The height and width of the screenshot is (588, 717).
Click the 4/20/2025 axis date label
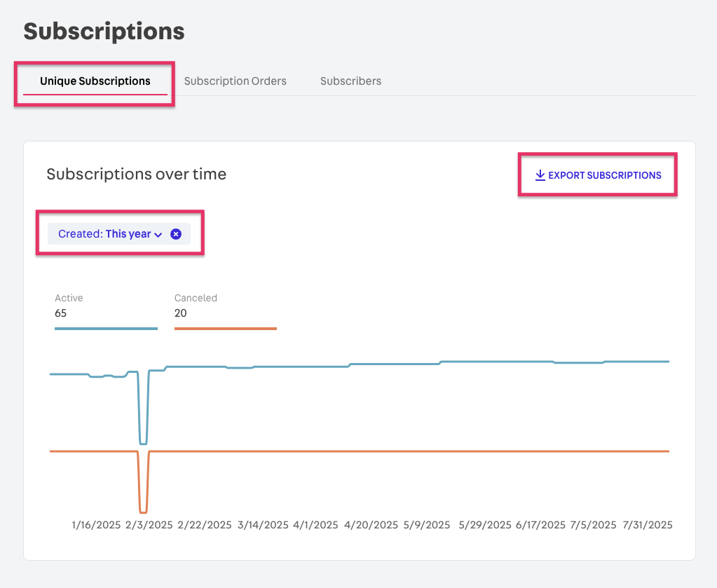click(x=371, y=525)
